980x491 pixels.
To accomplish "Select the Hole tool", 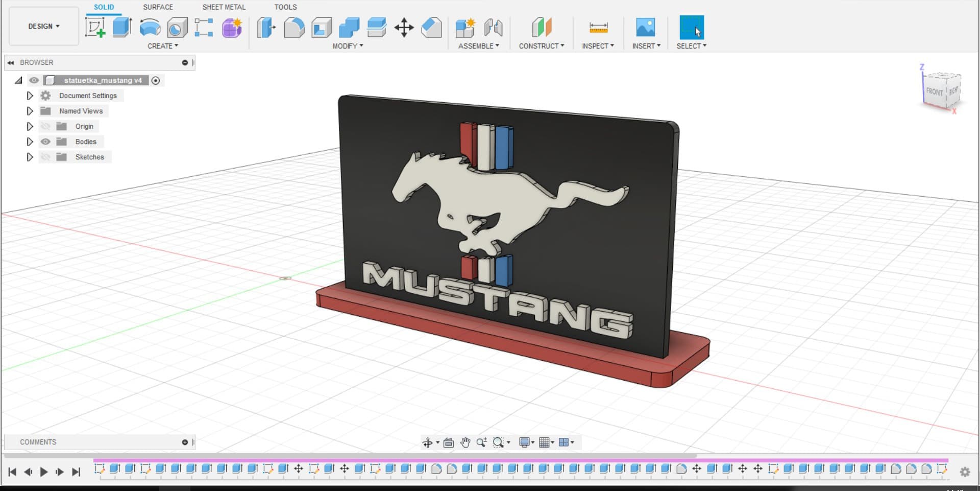I will [x=177, y=28].
